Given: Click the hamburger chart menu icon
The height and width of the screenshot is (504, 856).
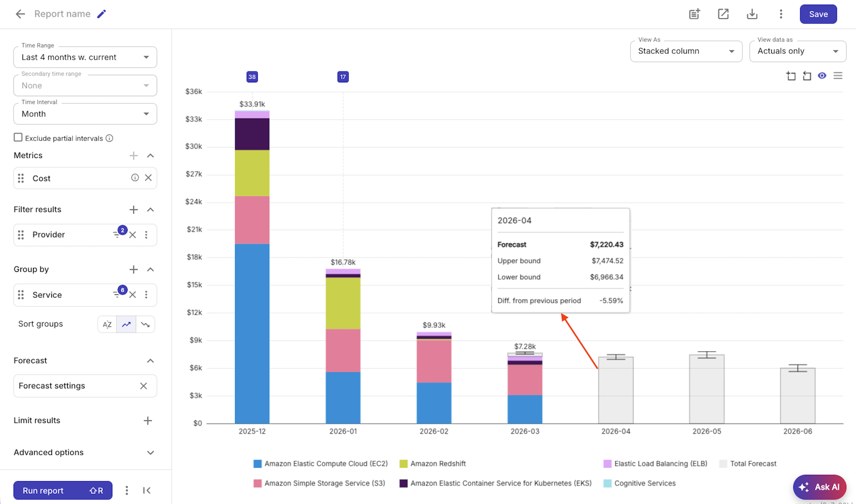Looking at the screenshot, I should coord(838,75).
